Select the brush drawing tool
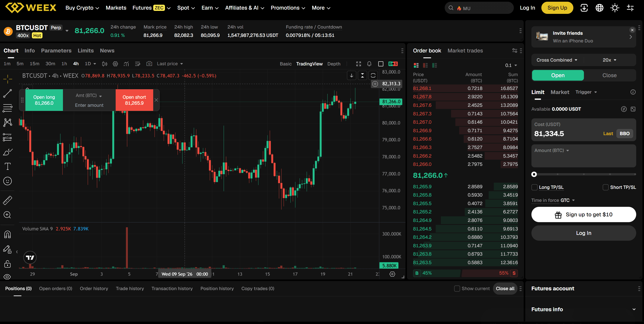This screenshot has width=644, height=324. (7, 152)
